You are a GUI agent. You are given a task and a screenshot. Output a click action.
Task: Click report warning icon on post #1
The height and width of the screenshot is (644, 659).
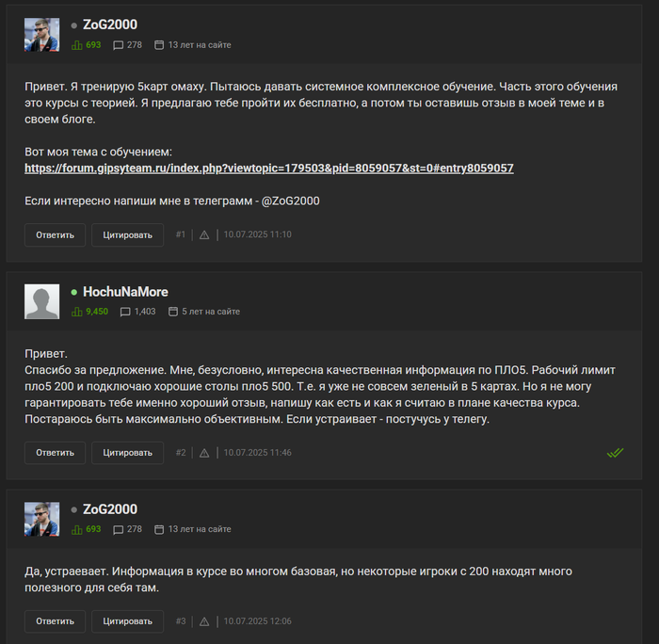click(x=204, y=235)
